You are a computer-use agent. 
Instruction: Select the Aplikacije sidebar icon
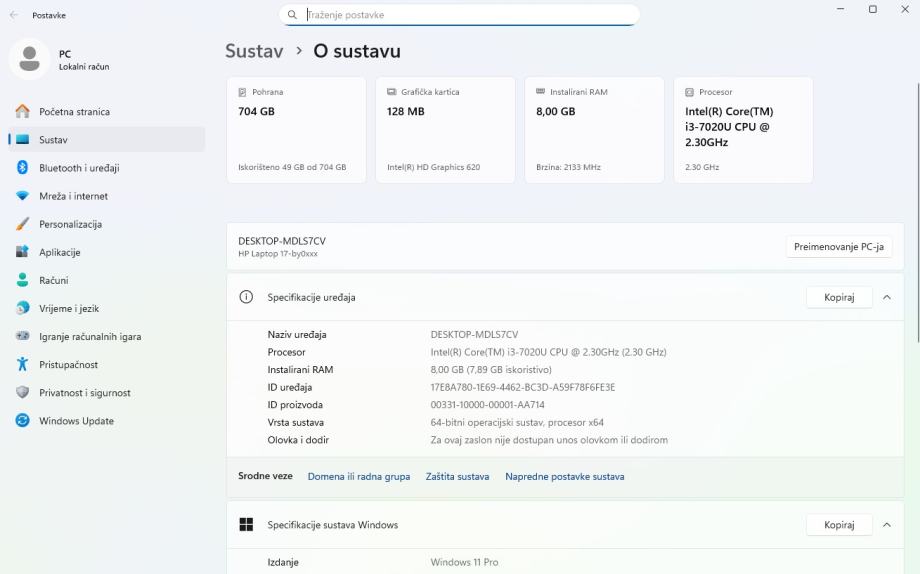[x=22, y=252]
